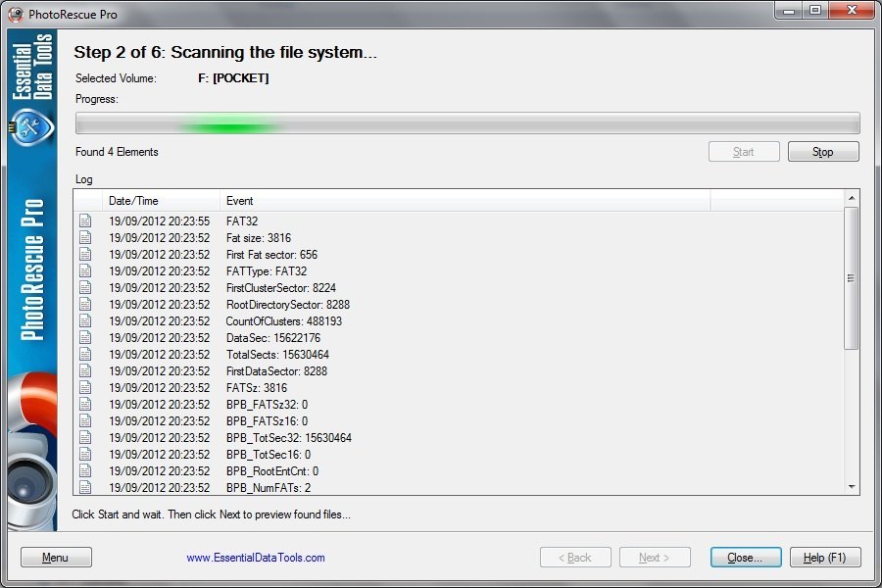This screenshot has height=588, width=882.
Task: Click the document icon for FirstDataSector: 8288
Action: 85,370
